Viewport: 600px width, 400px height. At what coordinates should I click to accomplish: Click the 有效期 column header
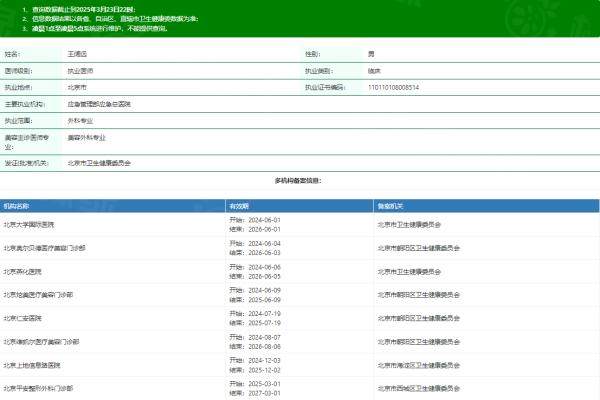(x=238, y=205)
